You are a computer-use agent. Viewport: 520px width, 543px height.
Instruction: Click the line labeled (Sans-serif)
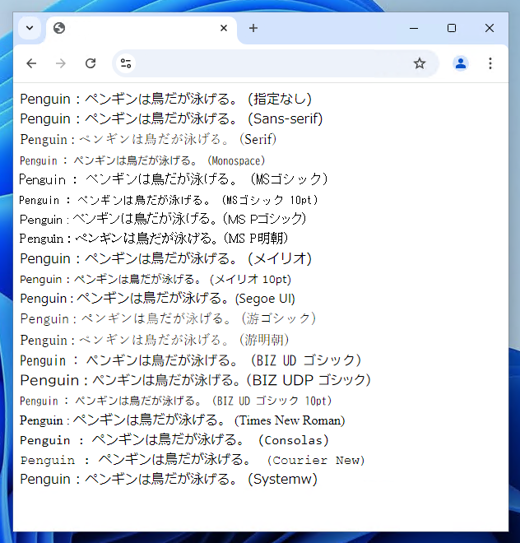coord(171,119)
